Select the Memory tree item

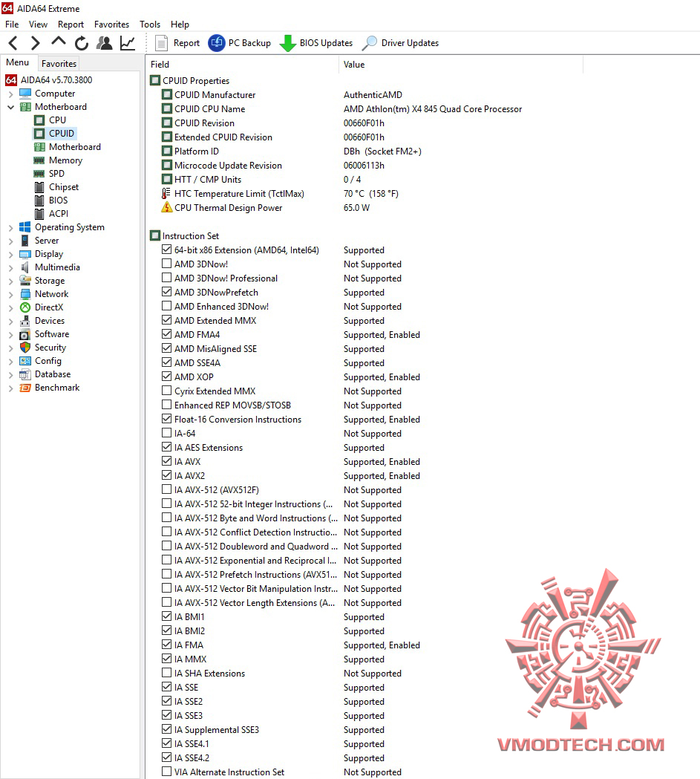[65, 160]
